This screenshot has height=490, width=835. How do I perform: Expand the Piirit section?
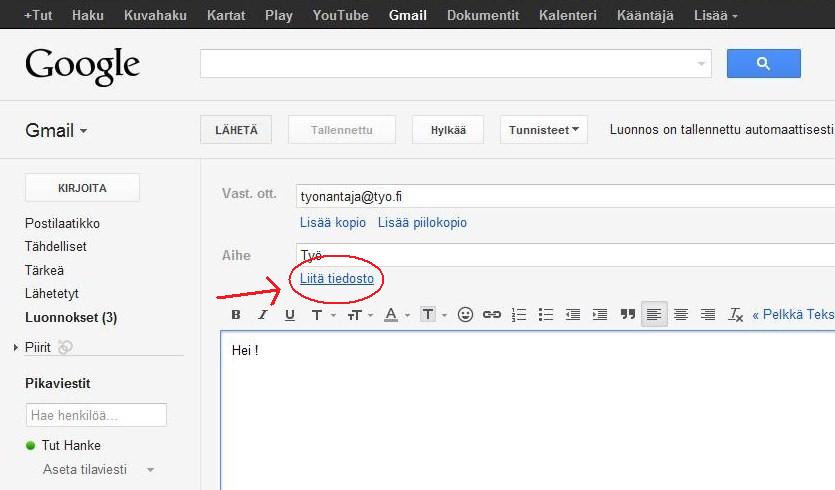click(x=15, y=348)
